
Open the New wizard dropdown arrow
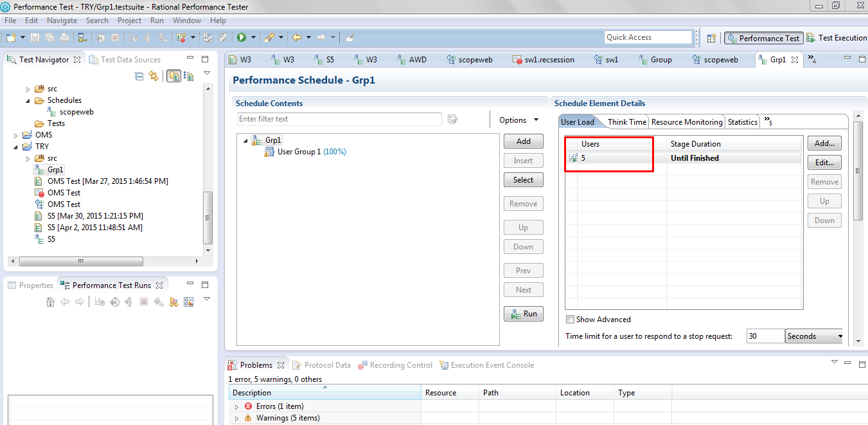(22, 37)
